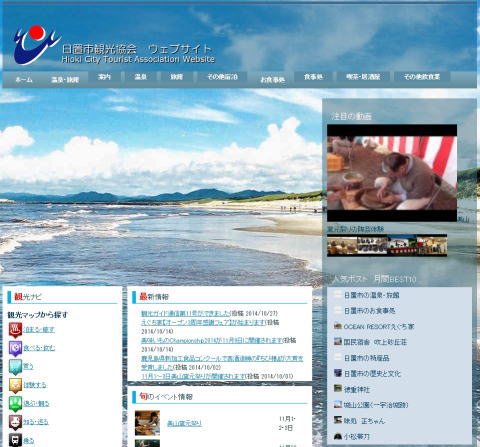
Task: Open the えぐち家オープン3周年感謝フェア news link
Action: [204, 322]
